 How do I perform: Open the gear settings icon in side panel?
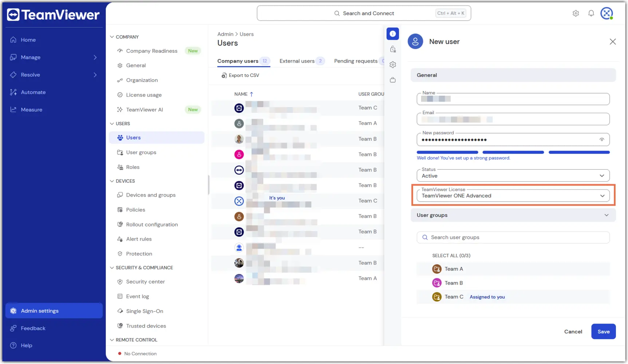click(393, 65)
